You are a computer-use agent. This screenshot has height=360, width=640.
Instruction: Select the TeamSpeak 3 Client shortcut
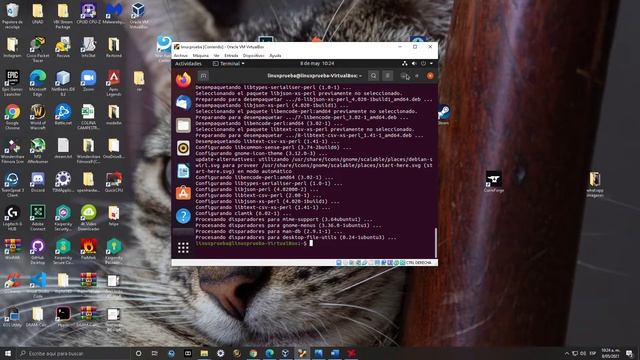point(12,184)
